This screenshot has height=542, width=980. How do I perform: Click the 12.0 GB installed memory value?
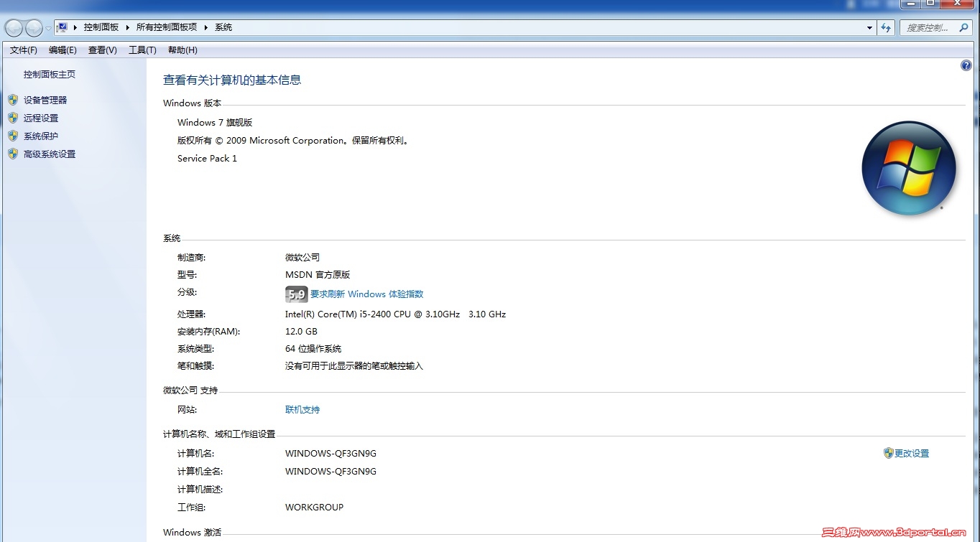point(301,332)
